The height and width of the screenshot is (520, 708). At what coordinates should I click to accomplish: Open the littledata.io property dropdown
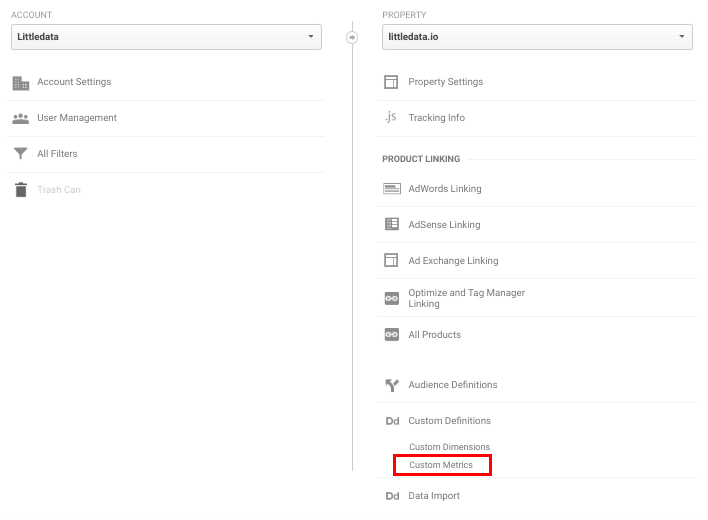point(537,37)
